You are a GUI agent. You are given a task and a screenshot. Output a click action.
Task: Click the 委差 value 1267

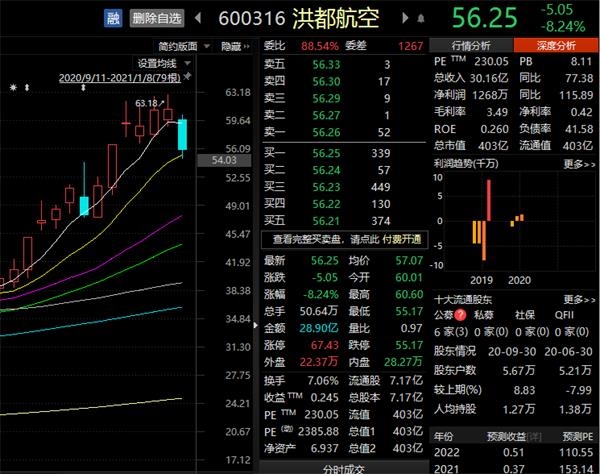pos(411,46)
